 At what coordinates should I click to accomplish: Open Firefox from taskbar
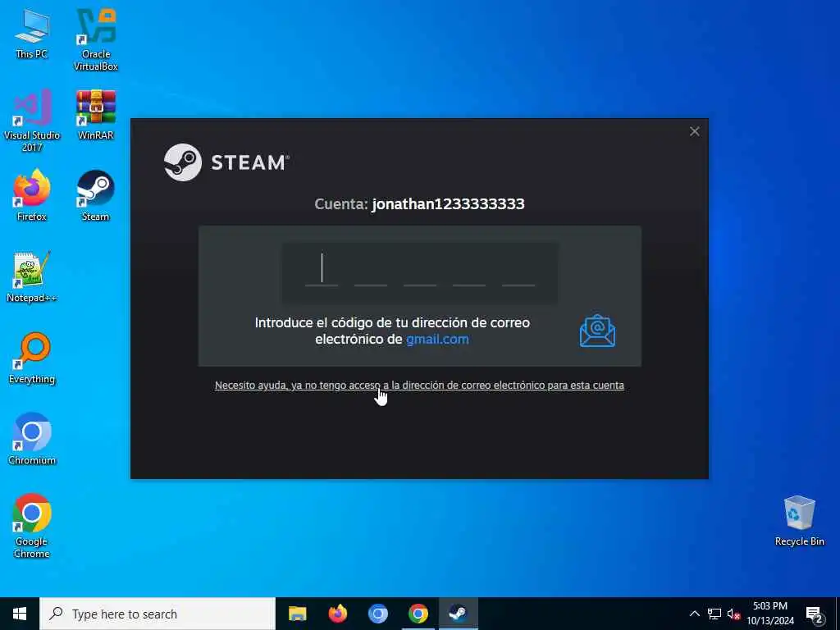pyautogui.click(x=337, y=614)
